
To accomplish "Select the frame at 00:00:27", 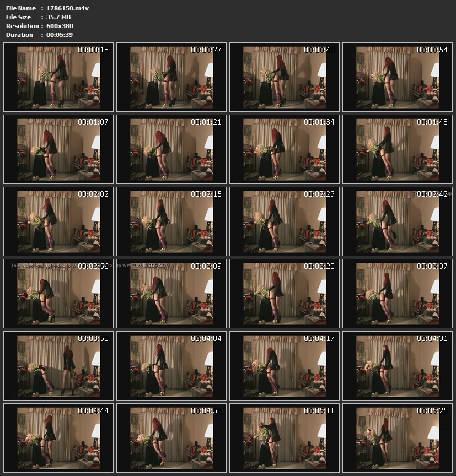I will (x=171, y=77).
